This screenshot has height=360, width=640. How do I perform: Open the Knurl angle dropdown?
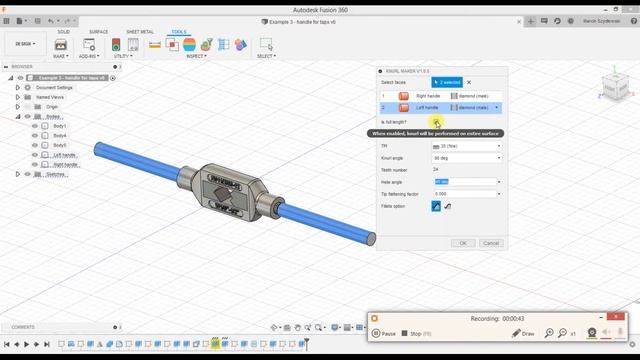(x=467, y=158)
